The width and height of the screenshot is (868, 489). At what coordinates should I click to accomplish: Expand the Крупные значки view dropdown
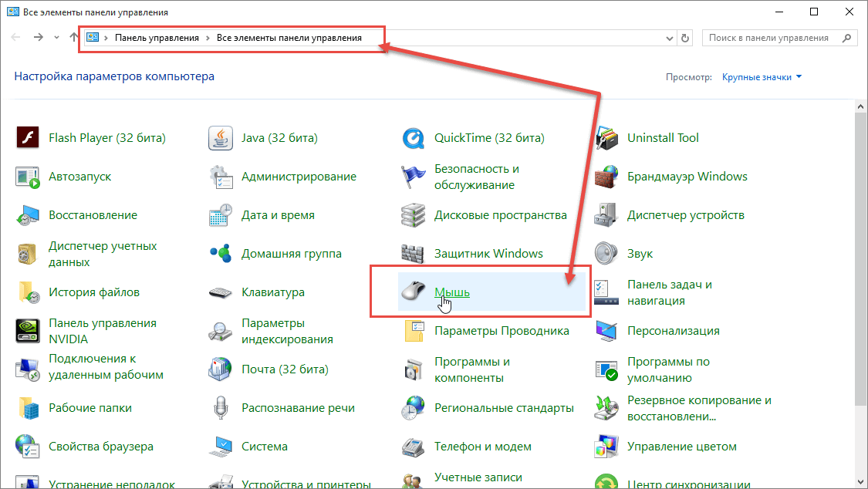tap(762, 77)
